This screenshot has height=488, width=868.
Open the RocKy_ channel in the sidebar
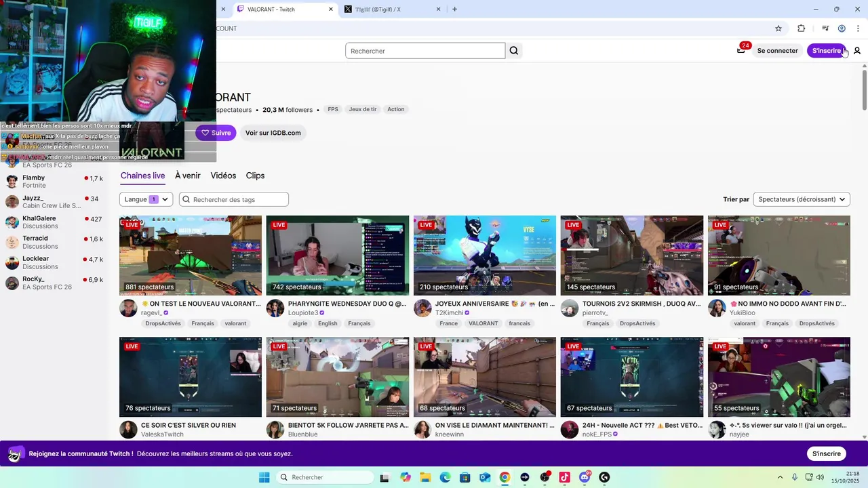(54, 283)
